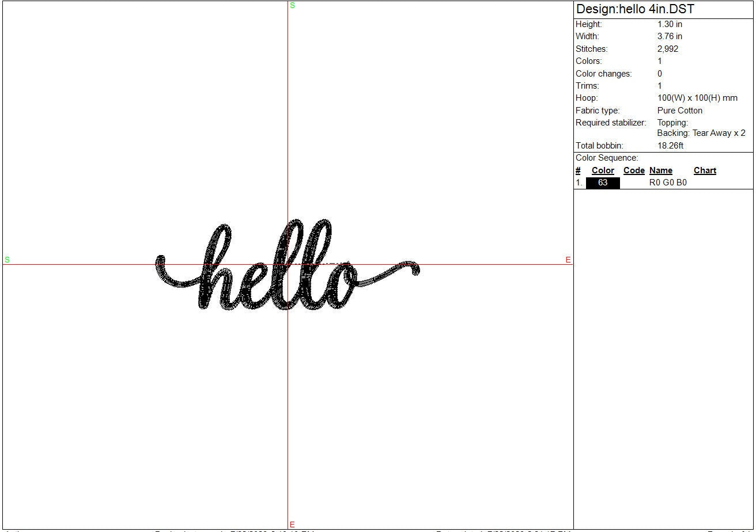Click the Pure Cotton fabric type value
The height and width of the screenshot is (532, 756).
[x=680, y=111]
